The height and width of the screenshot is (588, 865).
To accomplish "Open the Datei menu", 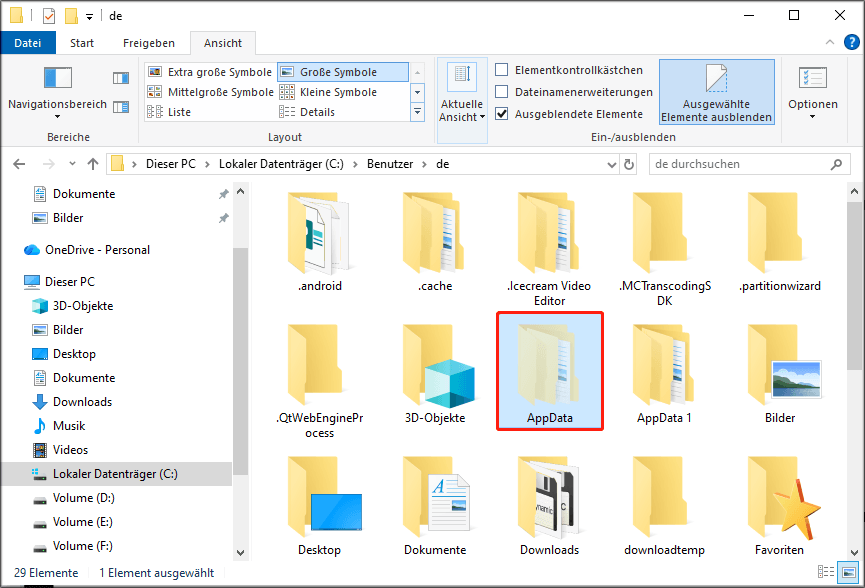I will (x=28, y=42).
